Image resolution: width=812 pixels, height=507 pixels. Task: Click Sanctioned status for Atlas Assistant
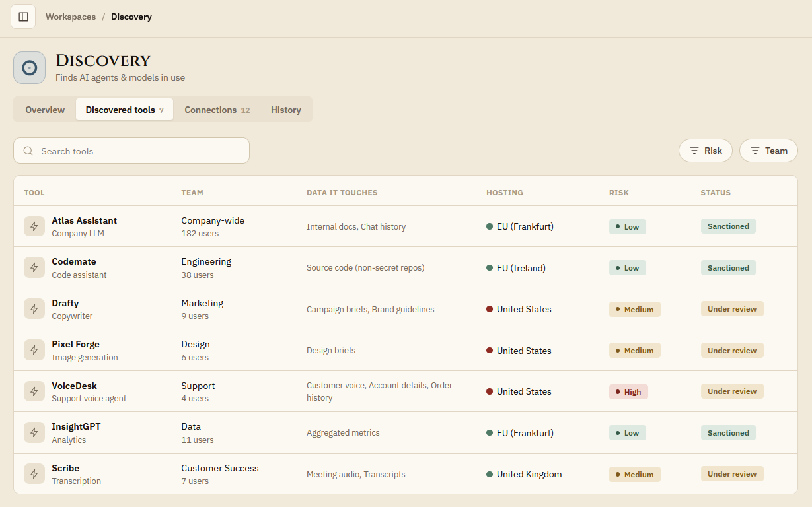click(728, 226)
